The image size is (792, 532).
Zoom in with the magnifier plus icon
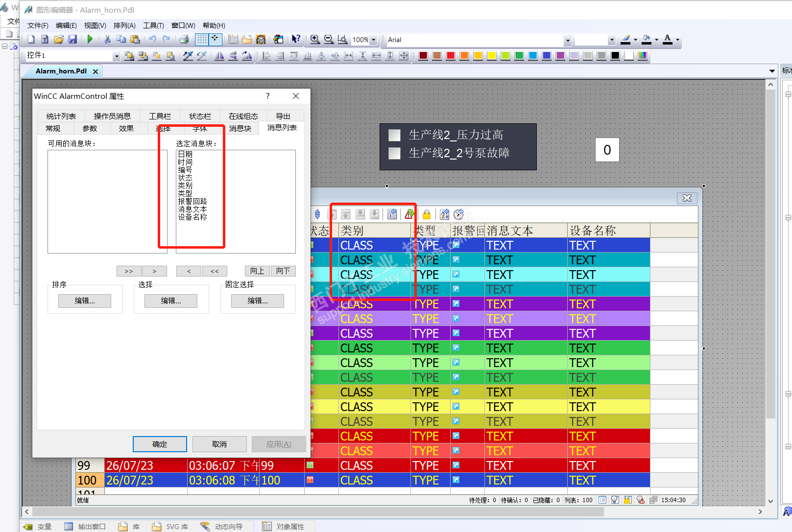click(x=315, y=40)
